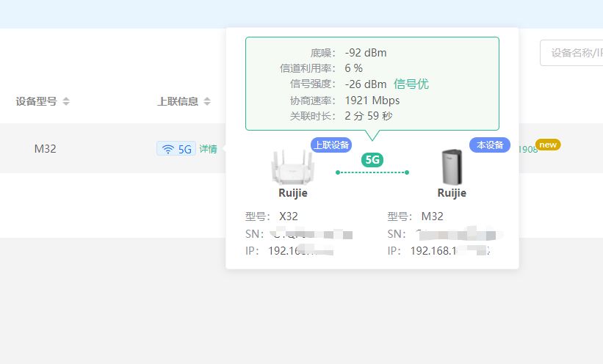Screen dimensions: 603x364
Task: Click the local device SN field
Action: pos(444,233)
